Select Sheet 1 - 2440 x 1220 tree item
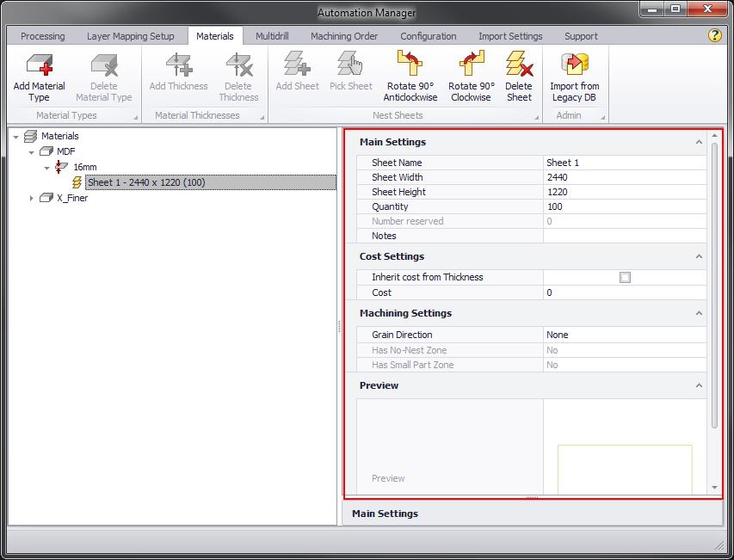The height and width of the screenshot is (560, 734). tap(211, 182)
